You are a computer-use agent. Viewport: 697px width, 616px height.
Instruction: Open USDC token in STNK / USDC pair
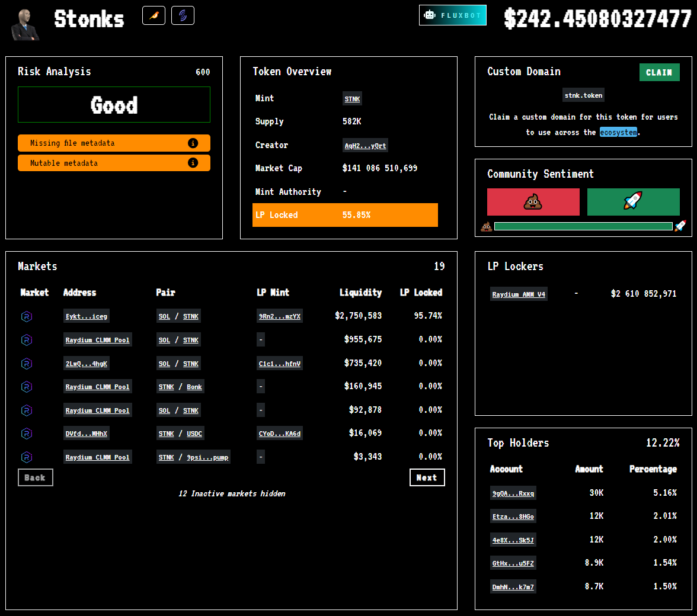point(194,434)
